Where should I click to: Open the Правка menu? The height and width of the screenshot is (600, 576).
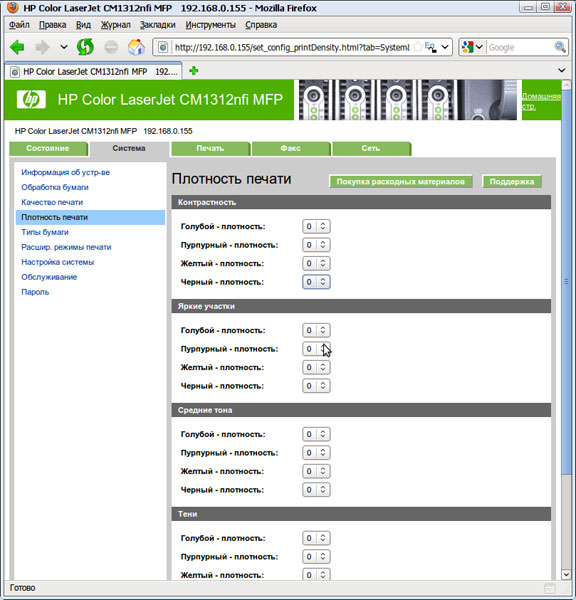tap(52, 25)
